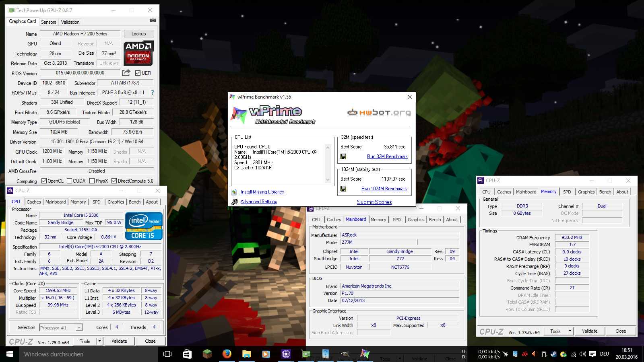Open the Action Center notification icon
Screen dimensions: 644x362
[592, 354]
